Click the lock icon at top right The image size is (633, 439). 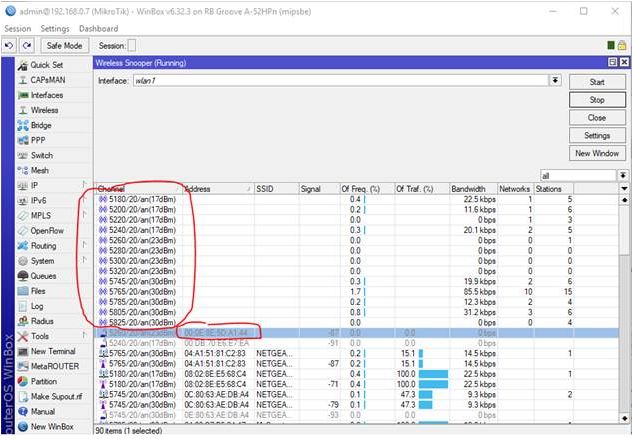622,45
